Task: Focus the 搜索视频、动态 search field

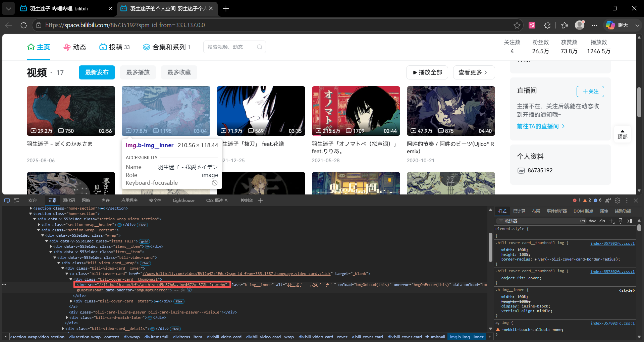Action: 234,47
